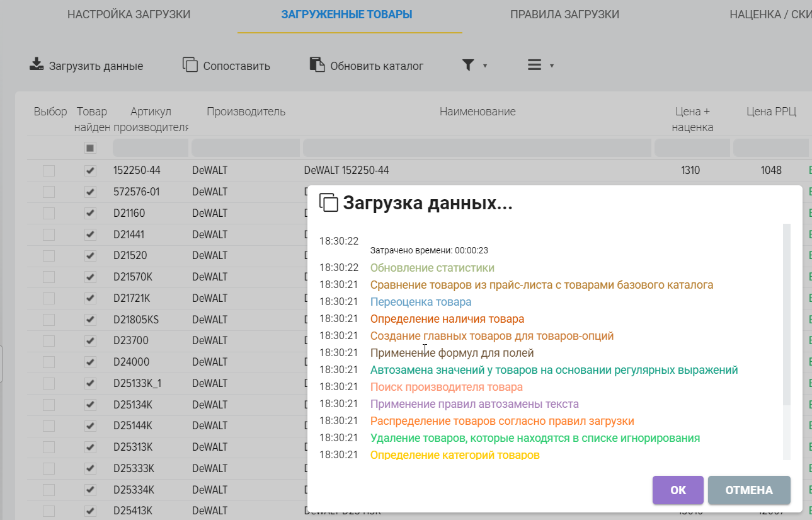Open the hamburger lines menu
812x520 pixels.
(x=535, y=65)
